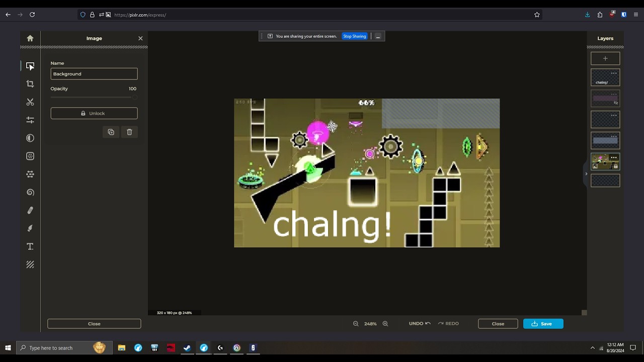Open options for the chalng! text layer
644x362 pixels.
[614, 73]
